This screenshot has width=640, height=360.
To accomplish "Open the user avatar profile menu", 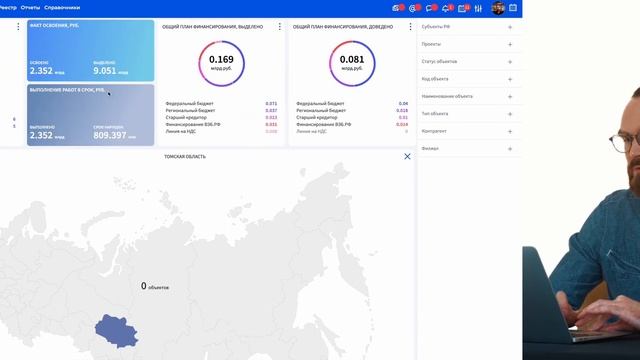I will coord(498,8).
